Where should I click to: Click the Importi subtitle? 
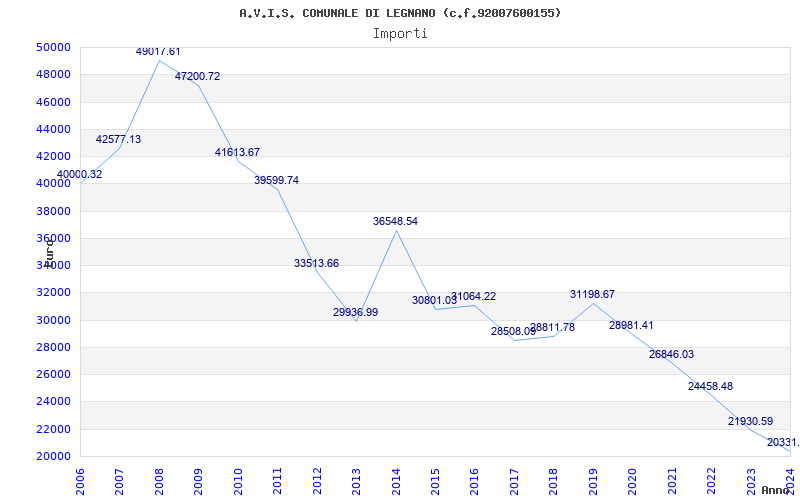400,34
